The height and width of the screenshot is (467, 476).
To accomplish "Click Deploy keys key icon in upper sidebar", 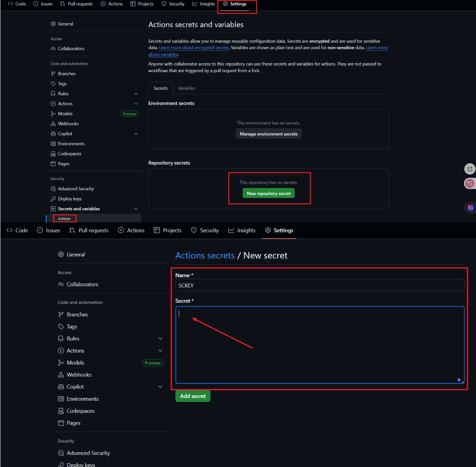I will (x=53, y=199).
